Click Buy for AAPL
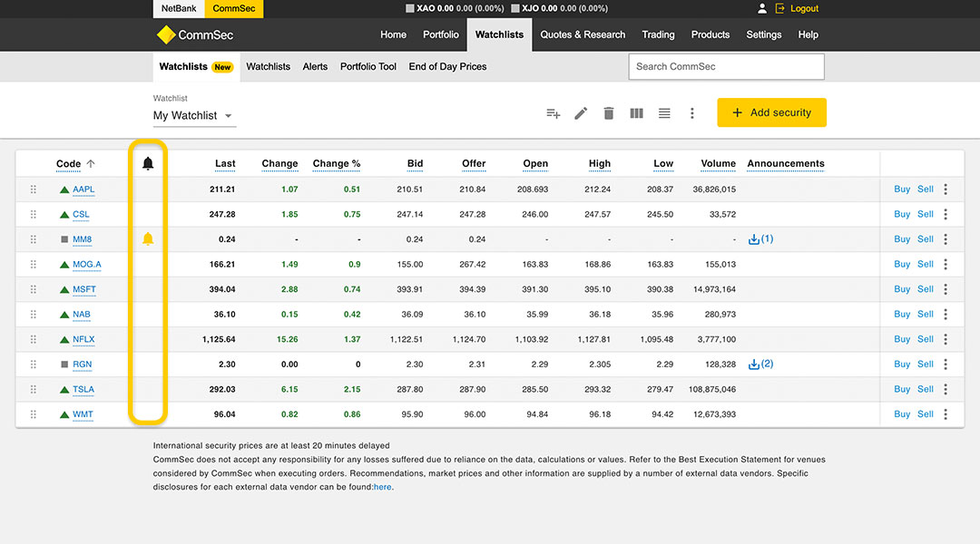980x544 pixels. pos(902,189)
